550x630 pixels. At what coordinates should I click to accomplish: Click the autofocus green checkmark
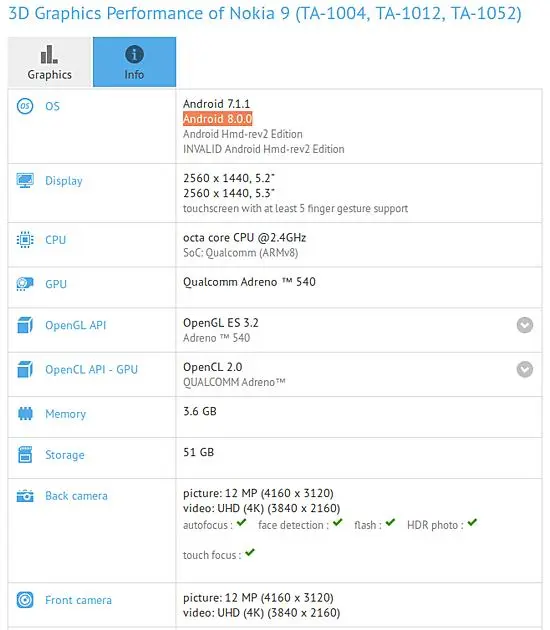241,523
